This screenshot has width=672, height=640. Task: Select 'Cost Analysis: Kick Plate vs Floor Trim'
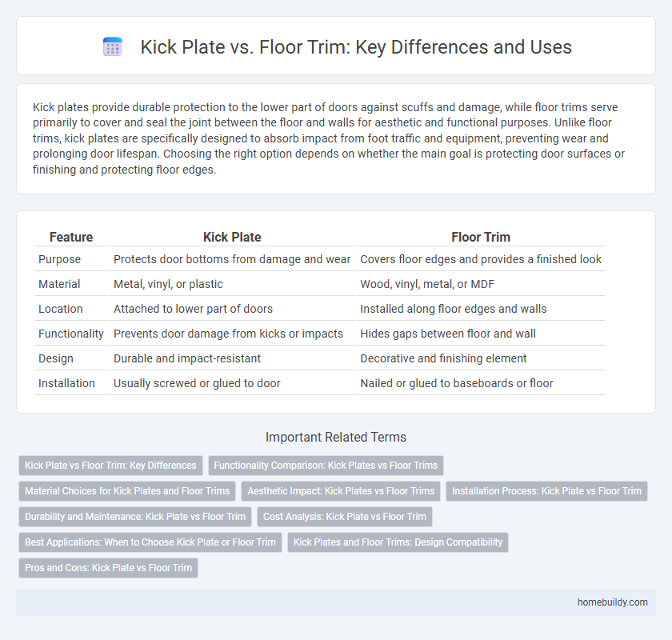[345, 517]
